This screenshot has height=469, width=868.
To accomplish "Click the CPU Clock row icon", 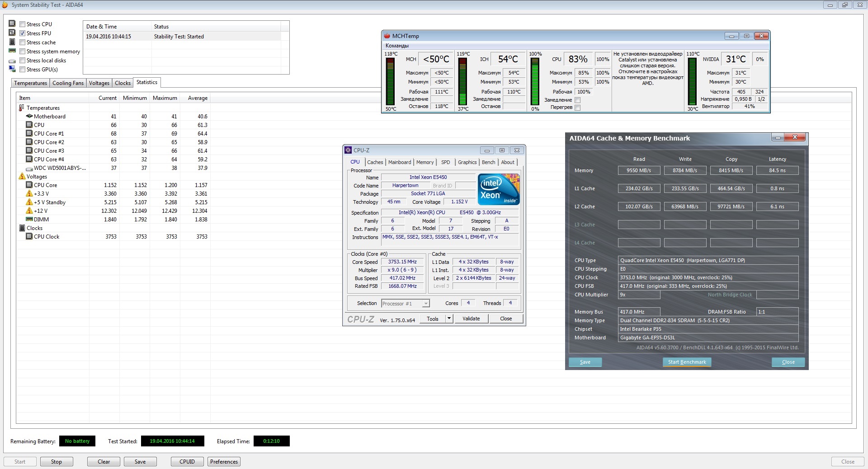I will tap(29, 236).
